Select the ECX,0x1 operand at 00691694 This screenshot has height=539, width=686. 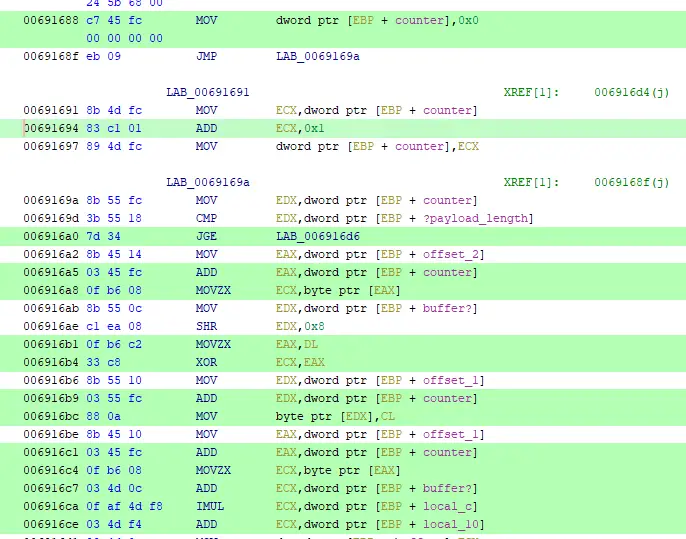point(300,128)
